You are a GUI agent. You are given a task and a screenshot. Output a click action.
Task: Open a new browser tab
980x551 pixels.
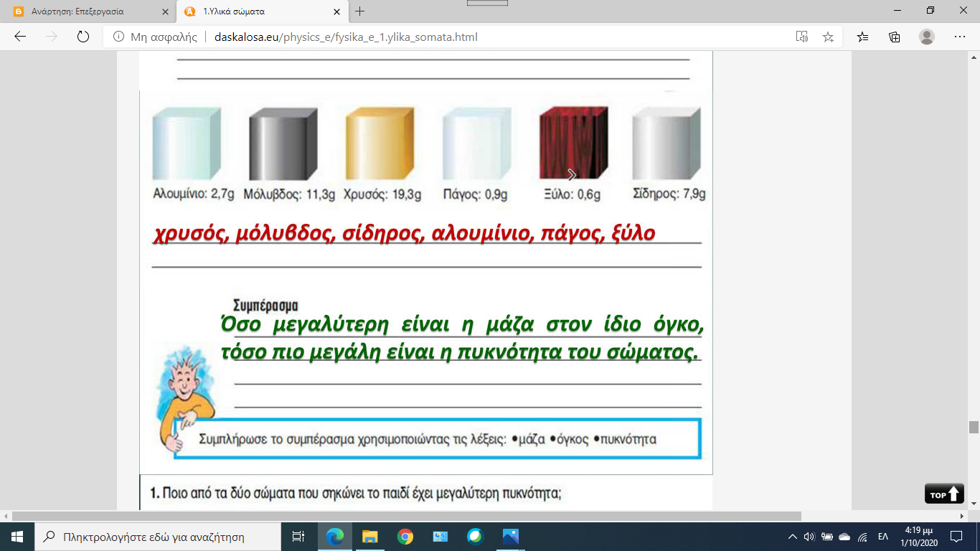coord(360,11)
